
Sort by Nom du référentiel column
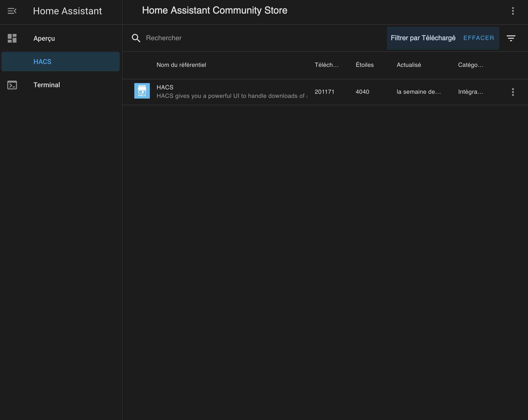181,65
